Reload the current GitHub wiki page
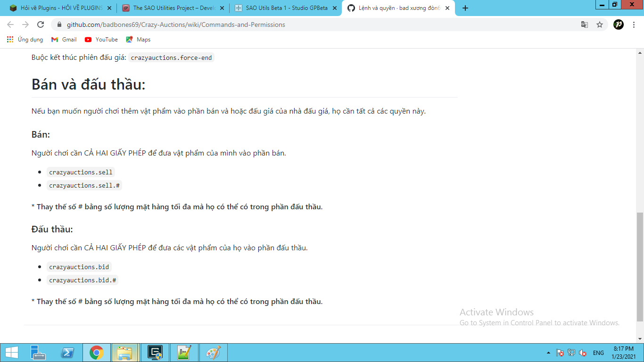644x362 pixels. [41, 25]
